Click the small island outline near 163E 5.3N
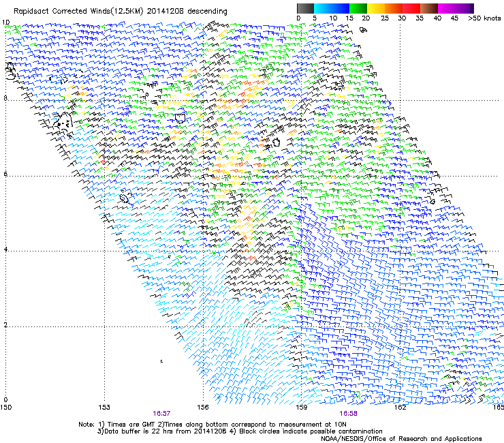Image resolution: width=504 pixels, height=443 pixels. (x=432, y=201)
